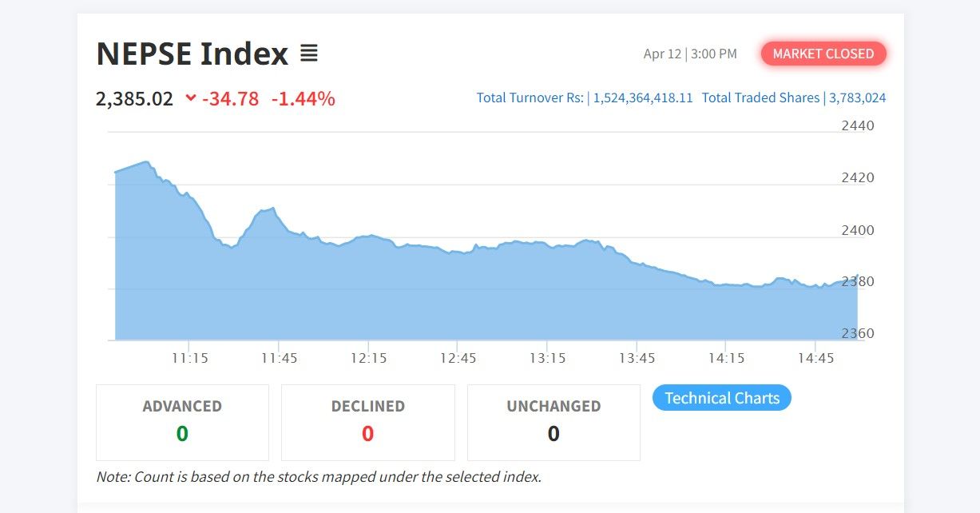Click the 14:45 time axis label

[815, 358]
